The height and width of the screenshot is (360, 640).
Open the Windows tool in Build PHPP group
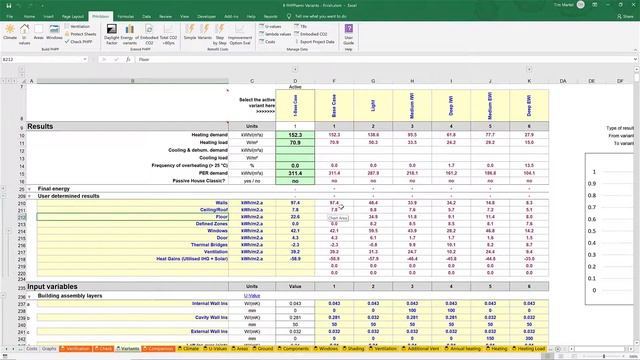pos(54,32)
